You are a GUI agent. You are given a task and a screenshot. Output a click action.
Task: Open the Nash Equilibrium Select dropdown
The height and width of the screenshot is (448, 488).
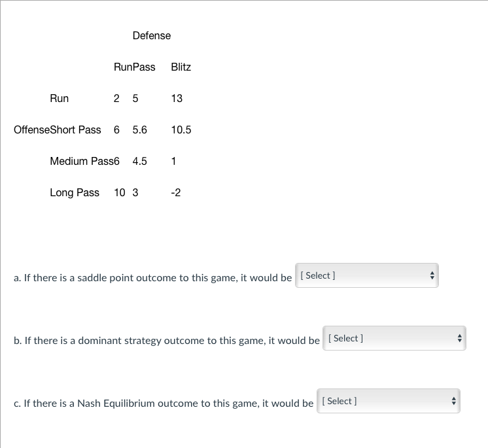(389, 401)
